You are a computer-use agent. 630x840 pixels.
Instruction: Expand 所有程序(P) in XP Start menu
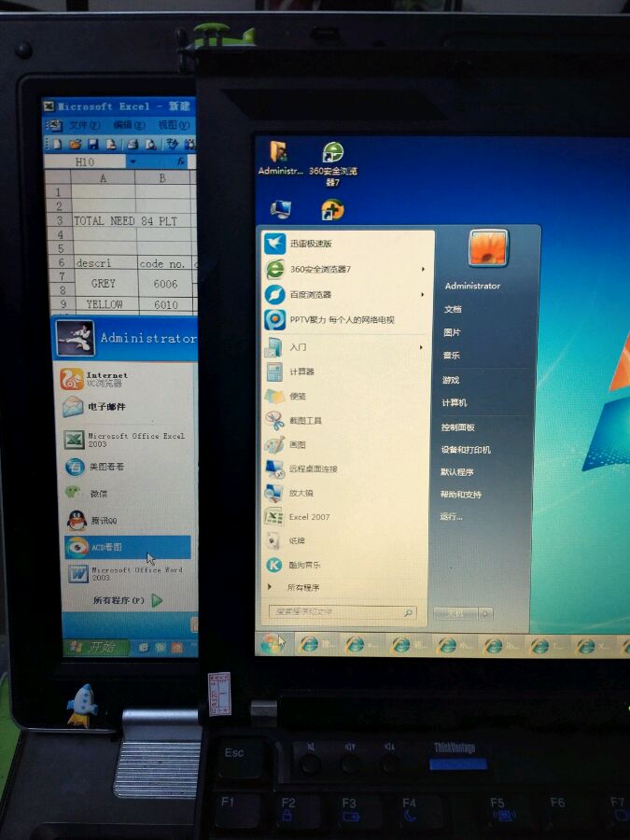coord(128,600)
